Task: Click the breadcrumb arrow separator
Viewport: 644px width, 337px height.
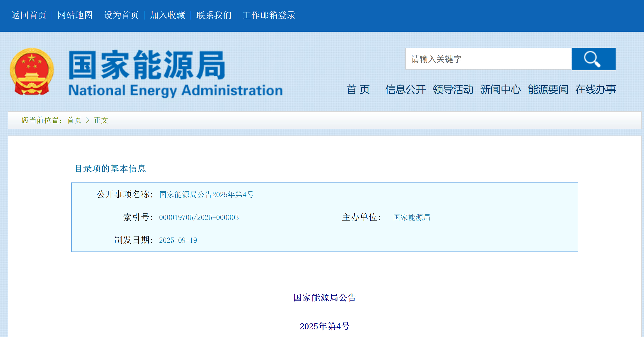Action: (x=88, y=120)
